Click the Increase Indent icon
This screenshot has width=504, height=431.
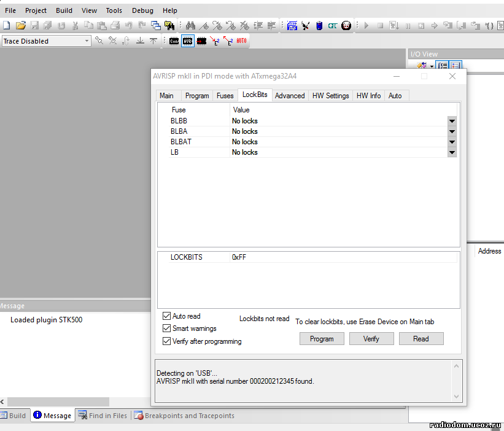pos(258,25)
